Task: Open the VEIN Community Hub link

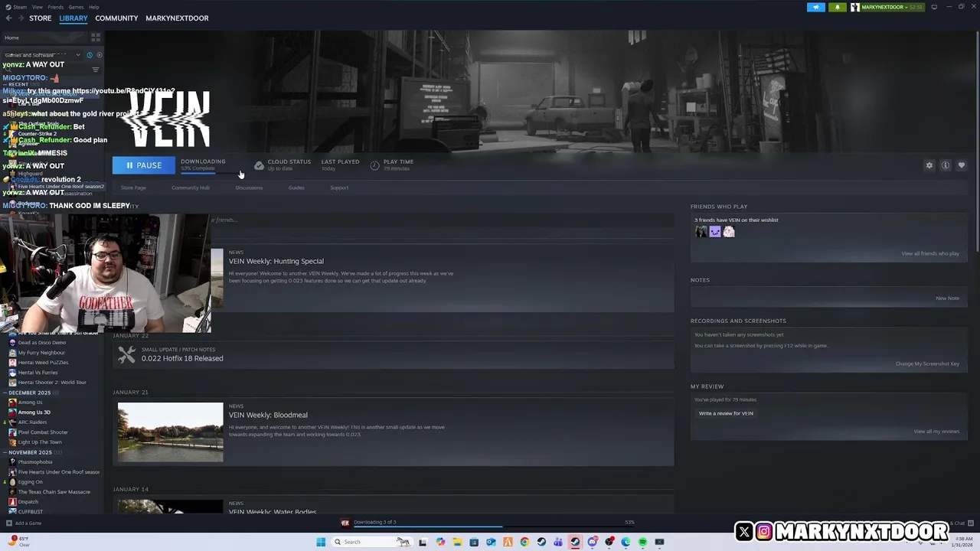Action: coord(191,187)
